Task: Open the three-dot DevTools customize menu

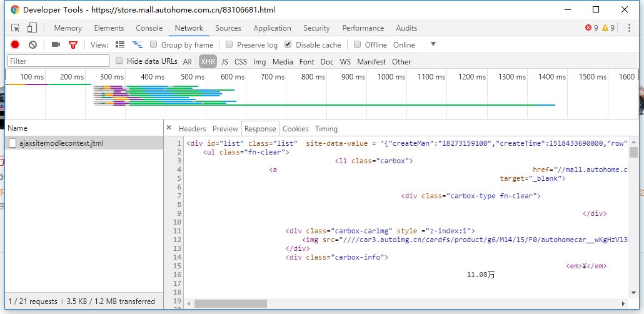Action: point(629,28)
